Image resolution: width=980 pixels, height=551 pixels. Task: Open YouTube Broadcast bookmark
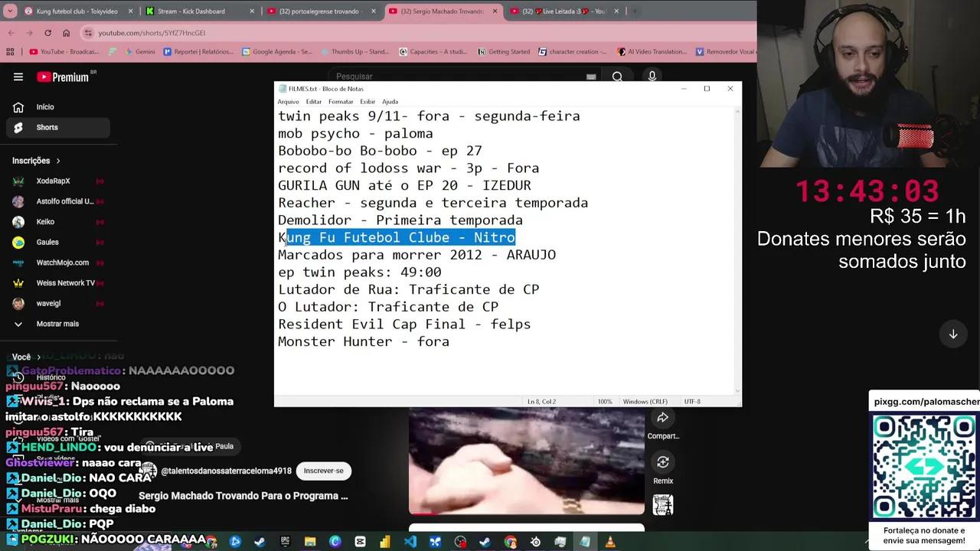coord(64,52)
